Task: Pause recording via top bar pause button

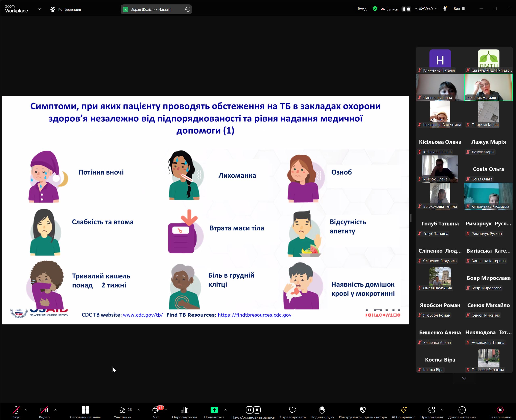Action: [404, 9]
